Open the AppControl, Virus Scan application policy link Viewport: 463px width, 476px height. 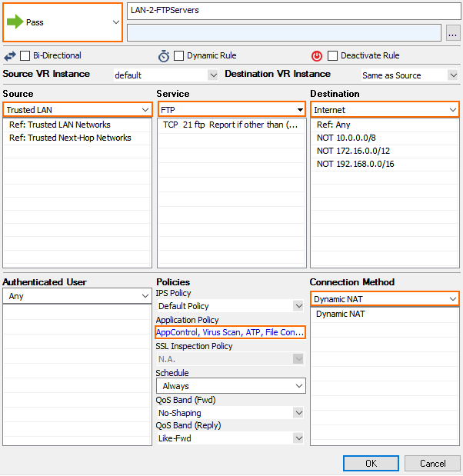coord(230,332)
